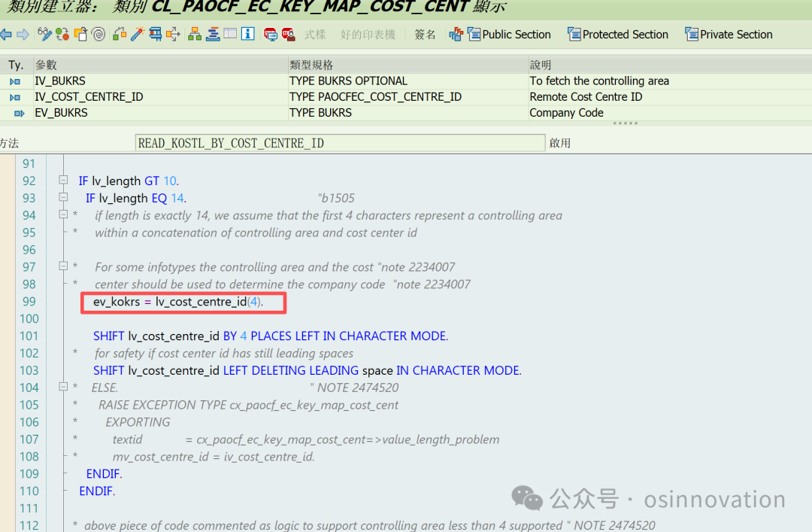
Task: Activate using the magic wand icon
Action: pyautogui.click(x=138, y=34)
